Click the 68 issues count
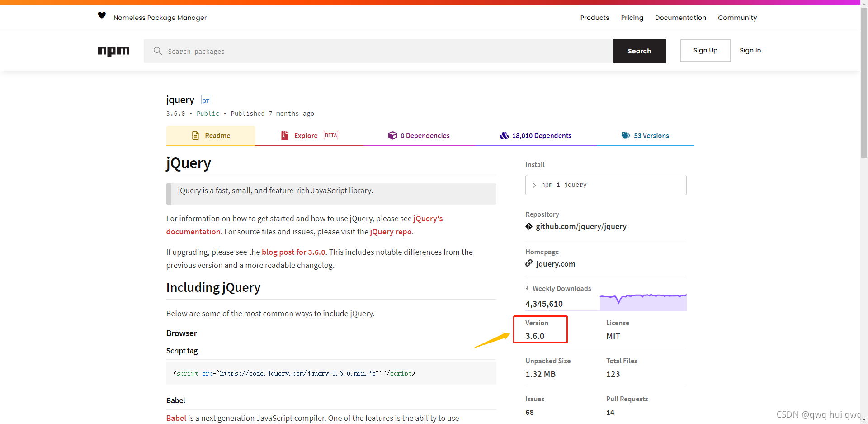The image size is (868, 424). (529, 412)
